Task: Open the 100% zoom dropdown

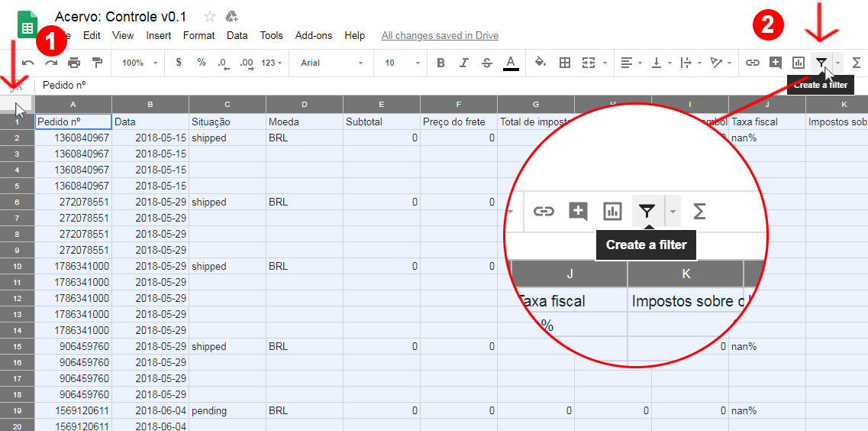Action: (x=140, y=63)
